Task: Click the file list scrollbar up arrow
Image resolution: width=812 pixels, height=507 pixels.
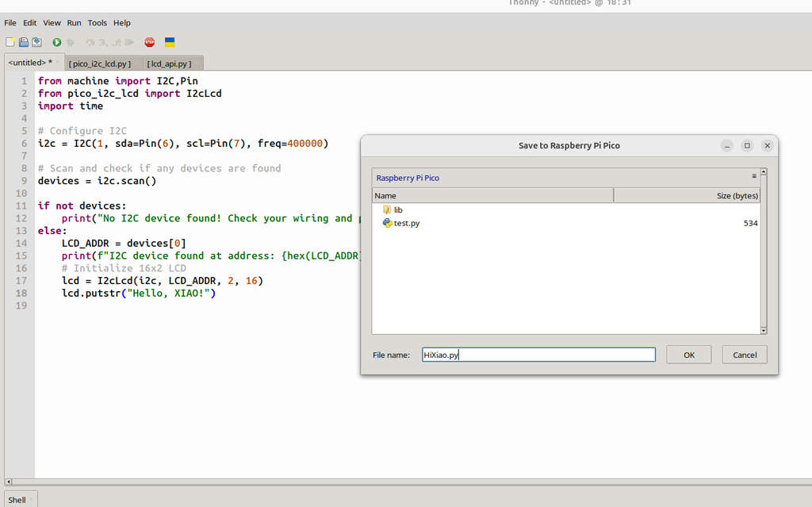Action: [764, 171]
